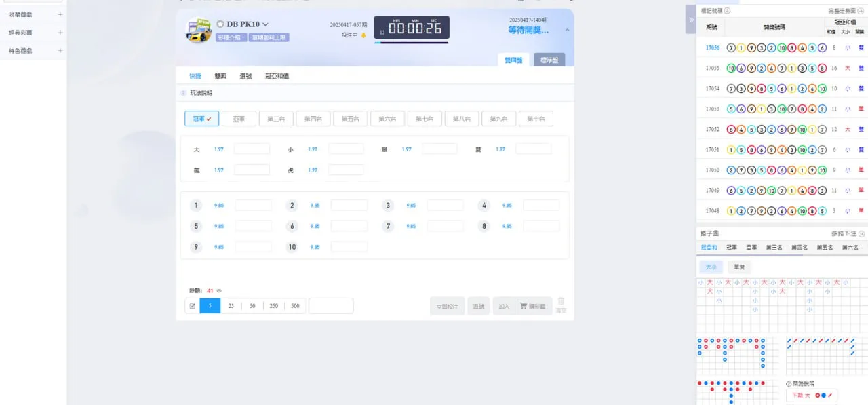Select the 亞軍 position option
The width and height of the screenshot is (868, 405).
239,119
